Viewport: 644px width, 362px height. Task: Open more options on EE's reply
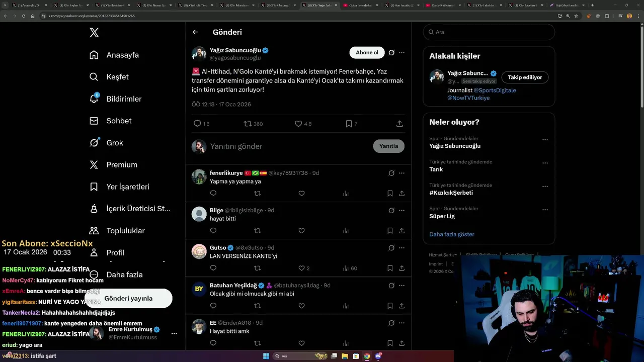[x=401, y=323]
